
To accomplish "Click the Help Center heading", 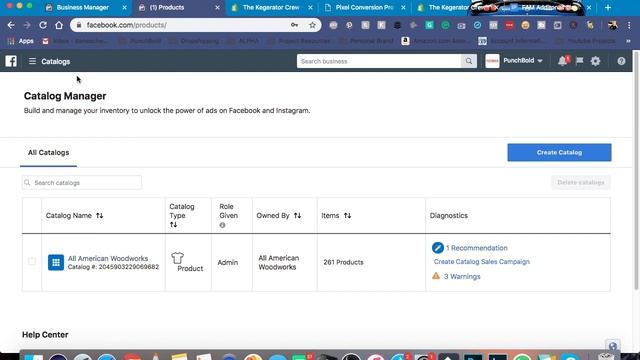I will pos(45,335).
